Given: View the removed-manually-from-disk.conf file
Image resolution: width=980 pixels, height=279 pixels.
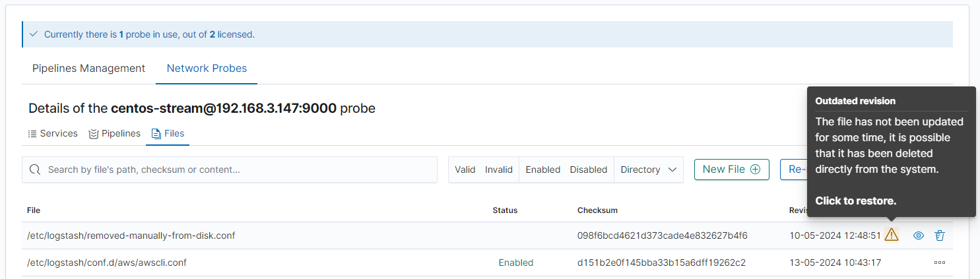Looking at the screenshot, I should pos(918,235).
